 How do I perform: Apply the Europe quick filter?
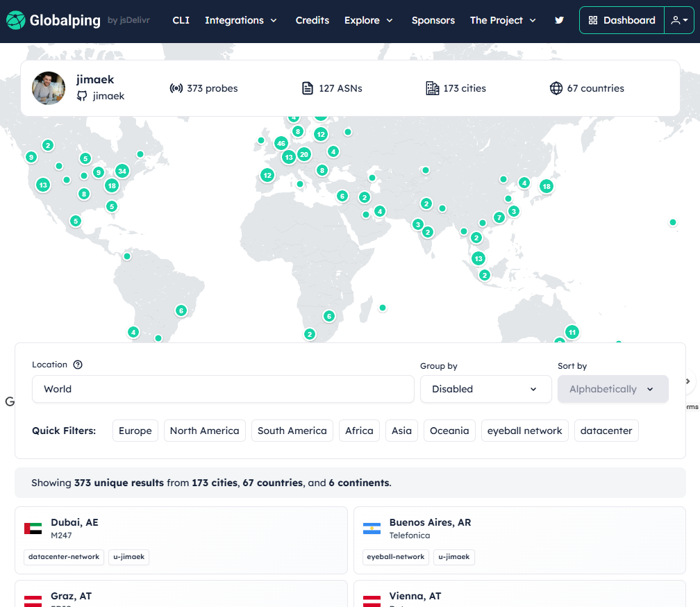(135, 431)
